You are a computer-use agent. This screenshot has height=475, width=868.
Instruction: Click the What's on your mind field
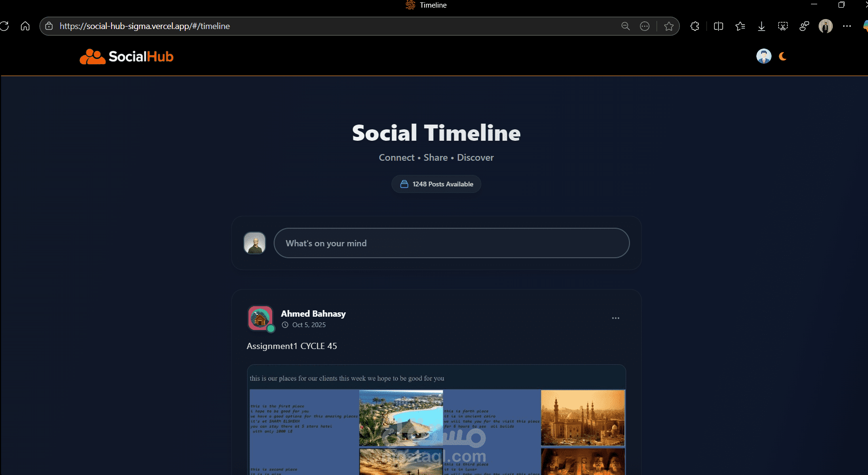452,243
